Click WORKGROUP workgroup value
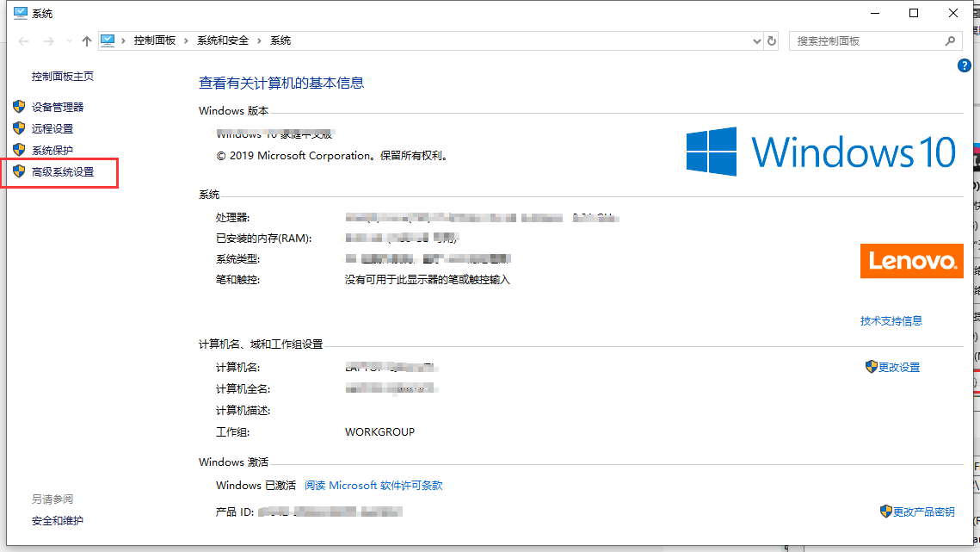 point(380,431)
